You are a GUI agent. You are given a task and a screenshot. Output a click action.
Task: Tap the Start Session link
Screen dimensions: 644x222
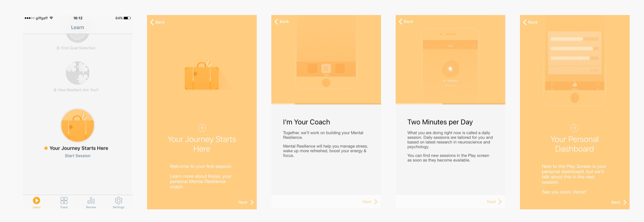[x=78, y=156]
